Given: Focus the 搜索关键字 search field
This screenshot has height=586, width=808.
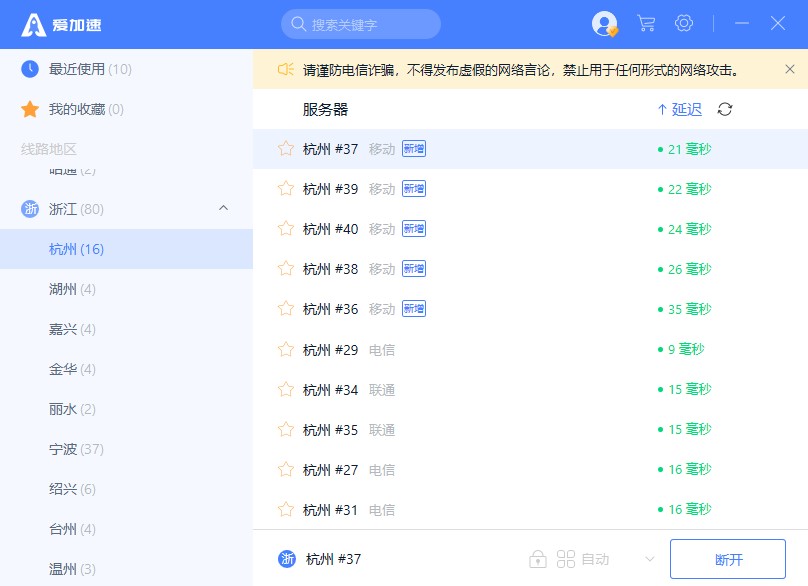Looking at the screenshot, I should pos(361,24).
